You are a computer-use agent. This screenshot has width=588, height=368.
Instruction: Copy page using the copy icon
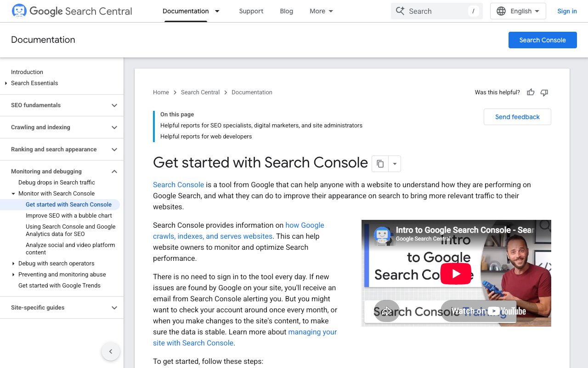(380, 164)
